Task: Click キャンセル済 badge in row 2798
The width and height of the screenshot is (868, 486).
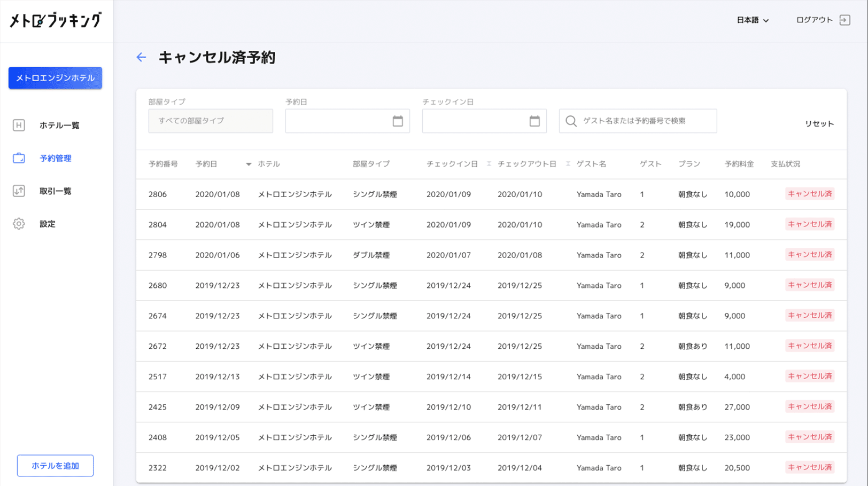Action: tap(810, 255)
